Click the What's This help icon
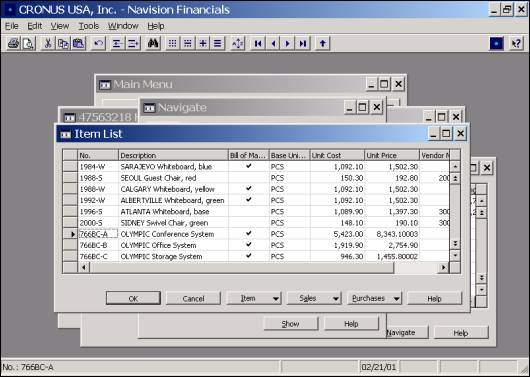530x377 pixels. pos(516,43)
